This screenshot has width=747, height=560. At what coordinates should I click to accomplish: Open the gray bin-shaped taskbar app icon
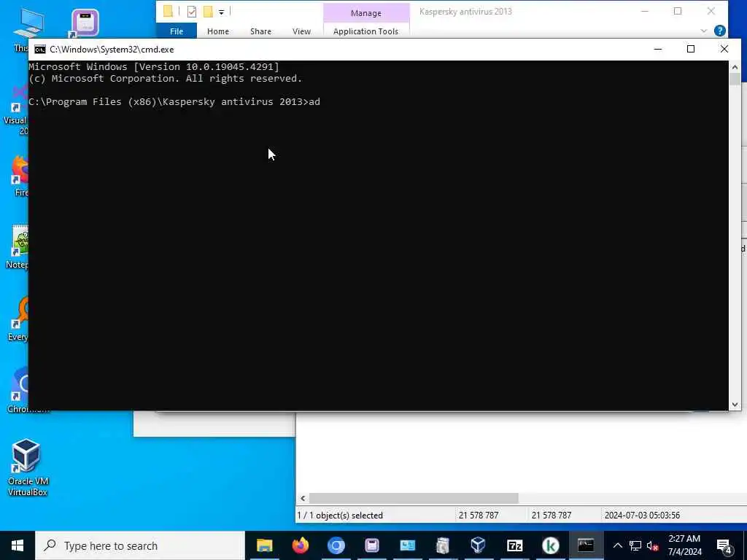443,545
